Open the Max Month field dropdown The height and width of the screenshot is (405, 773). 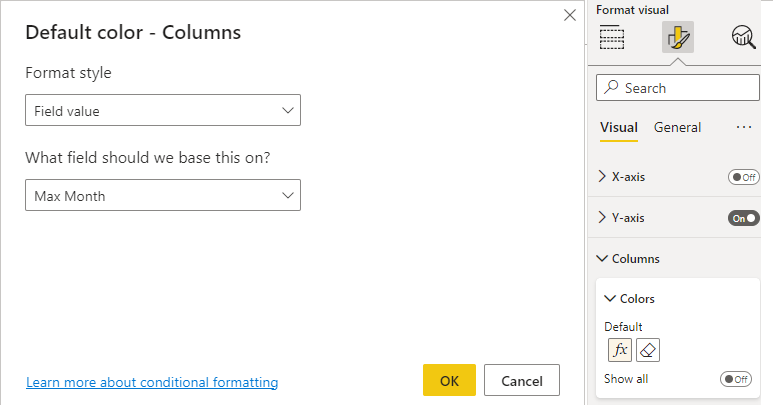[x=162, y=196]
